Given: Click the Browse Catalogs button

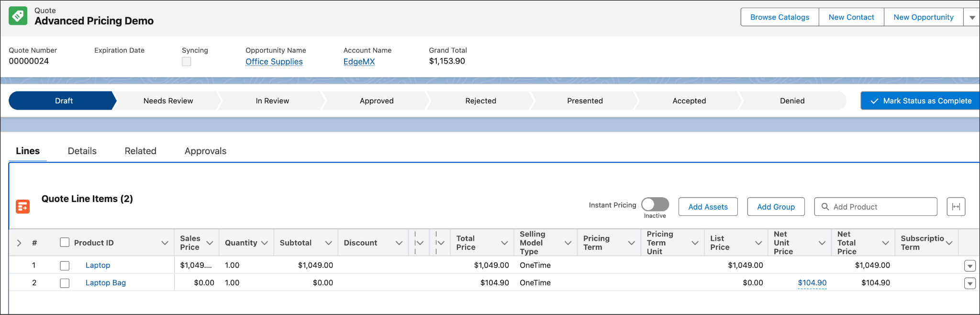Looking at the screenshot, I should coord(780,17).
